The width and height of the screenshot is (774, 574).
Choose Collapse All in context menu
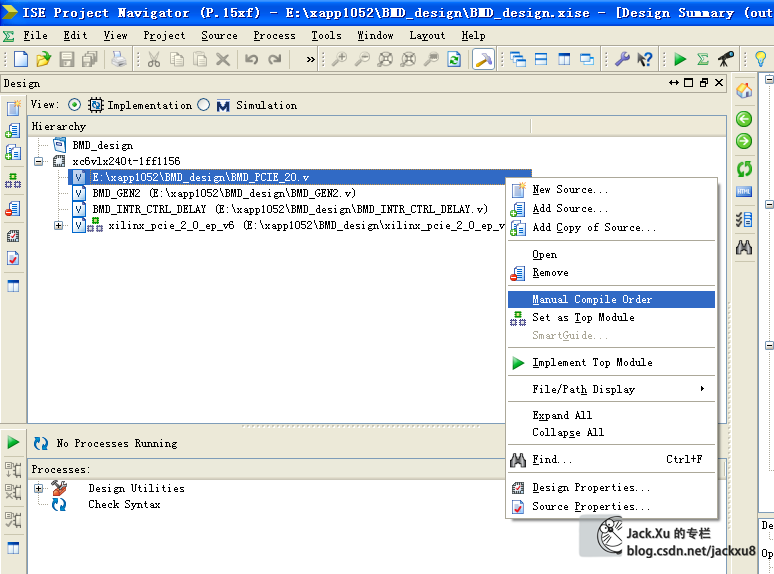[x=611, y=432]
